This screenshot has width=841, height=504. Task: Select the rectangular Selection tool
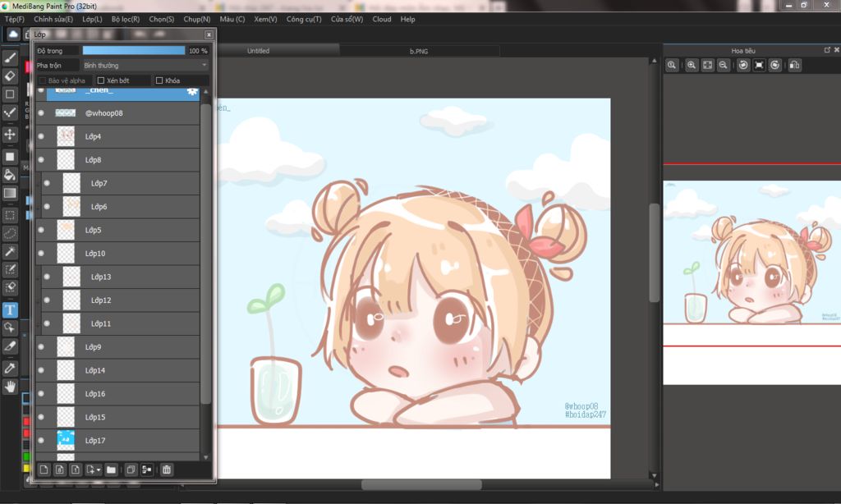click(x=10, y=216)
